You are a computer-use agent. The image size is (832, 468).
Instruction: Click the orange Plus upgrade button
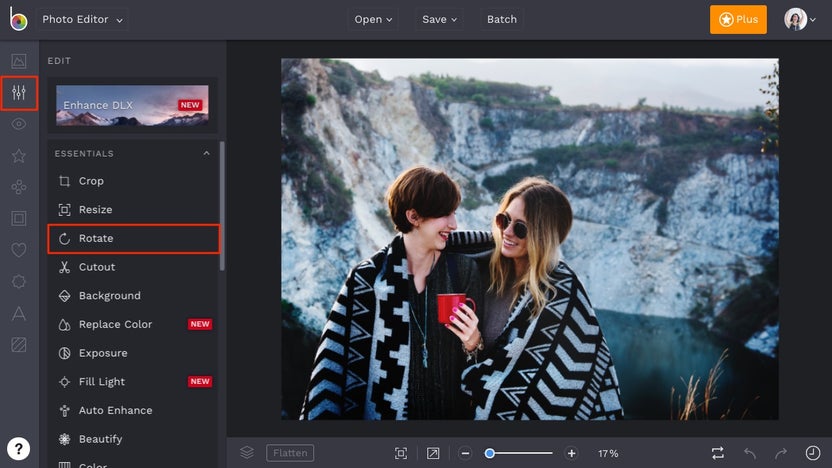(x=738, y=20)
